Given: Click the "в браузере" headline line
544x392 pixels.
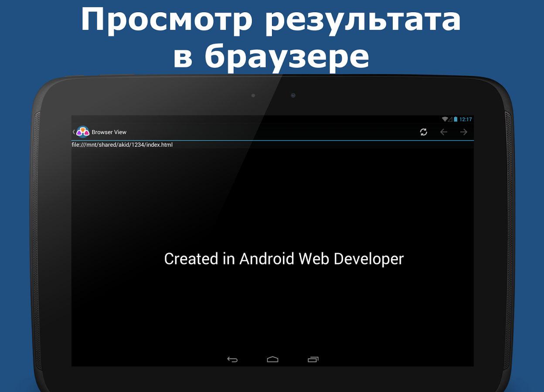Looking at the screenshot, I should click(x=271, y=56).
